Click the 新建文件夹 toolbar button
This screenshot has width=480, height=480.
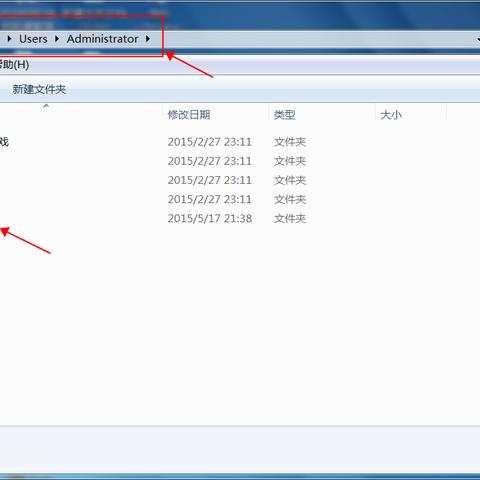(39, 89)
